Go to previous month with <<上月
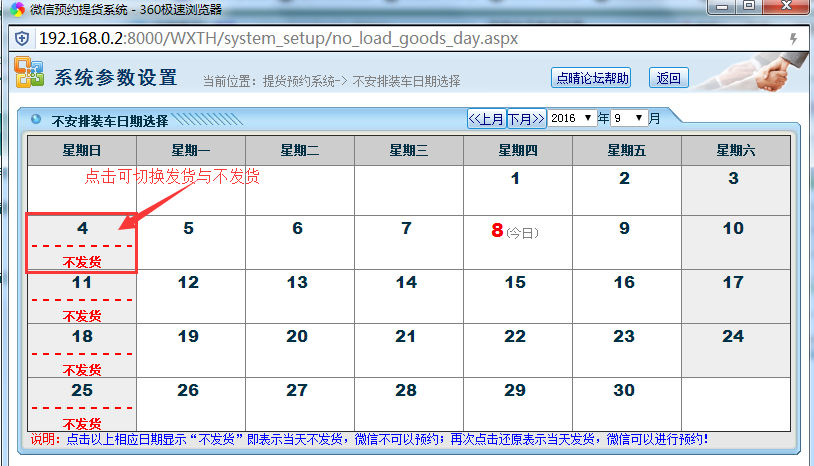 click(486, 119)
